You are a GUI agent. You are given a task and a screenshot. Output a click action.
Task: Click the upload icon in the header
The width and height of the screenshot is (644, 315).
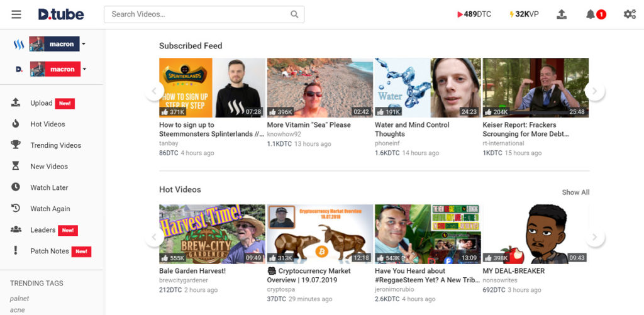coord(562,14)
